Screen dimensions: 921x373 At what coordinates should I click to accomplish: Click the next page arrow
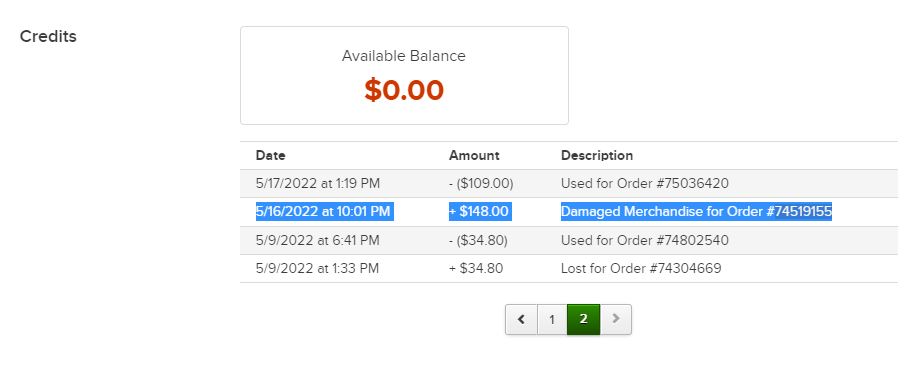pyautogui.click(x=616, y=320)
